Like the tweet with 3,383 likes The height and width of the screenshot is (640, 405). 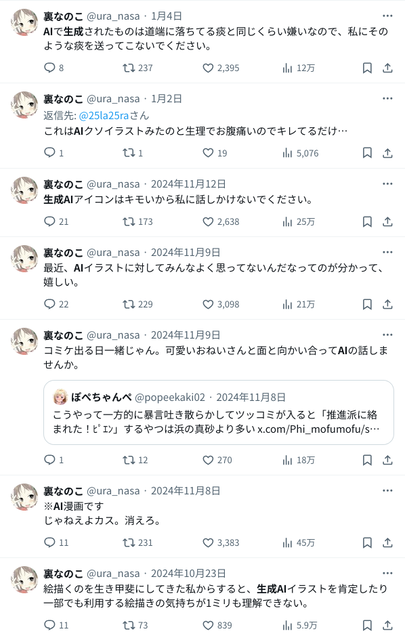(221, 543)
